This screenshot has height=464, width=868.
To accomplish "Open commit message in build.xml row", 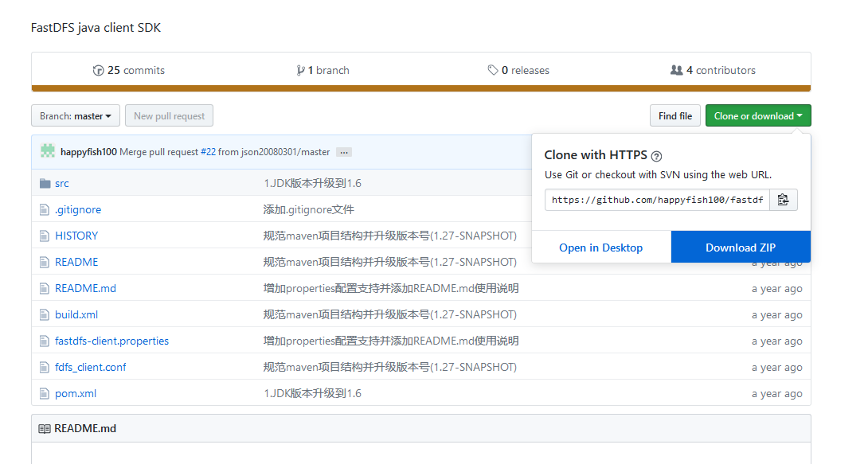I will [x=389, y=314].
